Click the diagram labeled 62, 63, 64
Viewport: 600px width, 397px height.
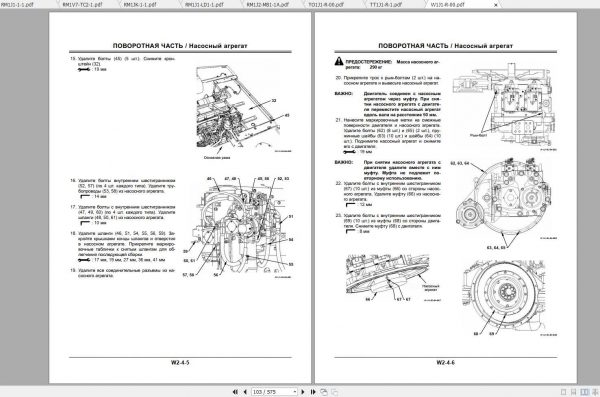click(504, 204)
